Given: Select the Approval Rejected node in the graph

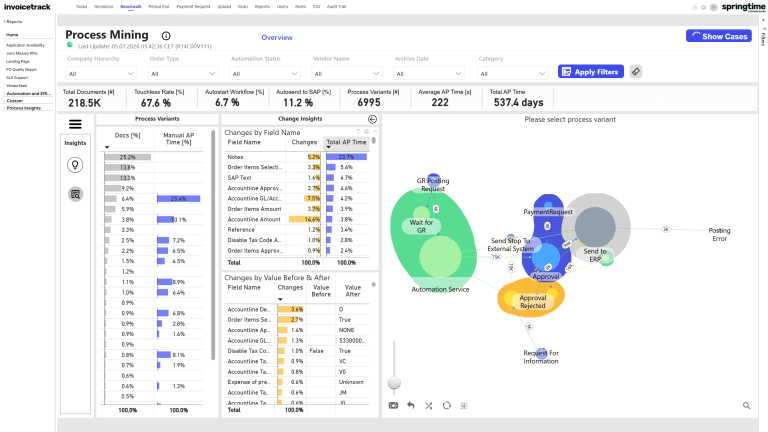Looking at the screenshot, I should [532, 301].
